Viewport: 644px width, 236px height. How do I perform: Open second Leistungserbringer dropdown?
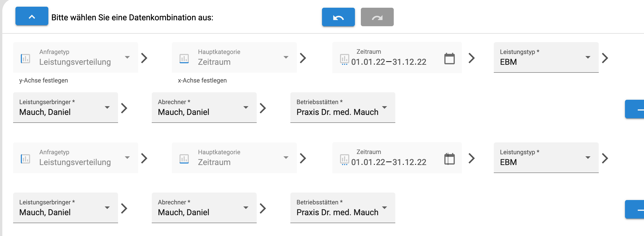click(66, 208)
